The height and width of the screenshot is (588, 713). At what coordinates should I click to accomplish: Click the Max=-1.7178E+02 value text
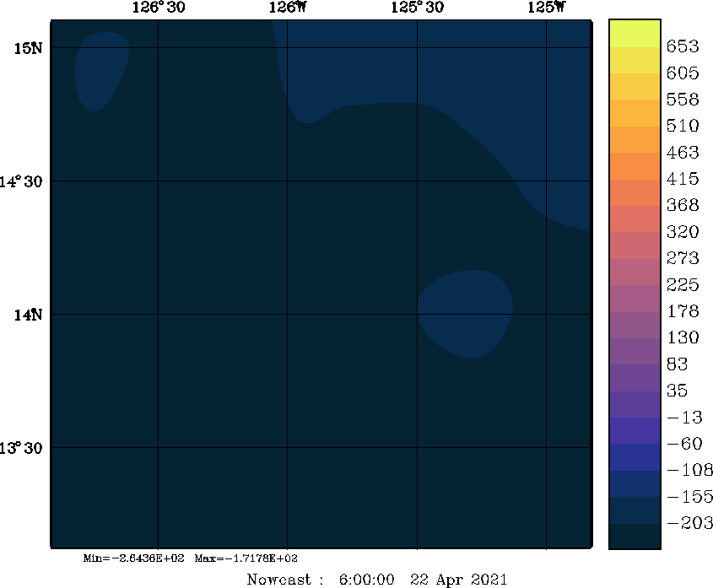coord(246,558)
